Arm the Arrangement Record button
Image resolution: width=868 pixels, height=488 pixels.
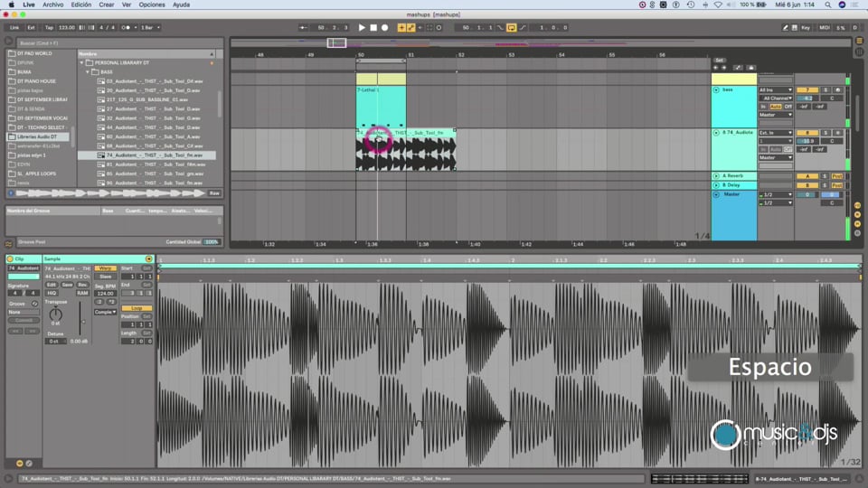coord(385,27)
